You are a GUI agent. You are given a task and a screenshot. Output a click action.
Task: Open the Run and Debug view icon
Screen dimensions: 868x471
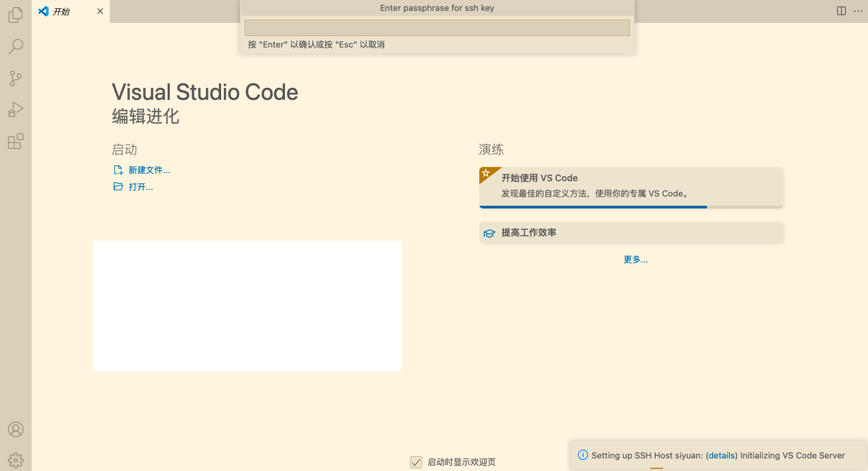16,110
